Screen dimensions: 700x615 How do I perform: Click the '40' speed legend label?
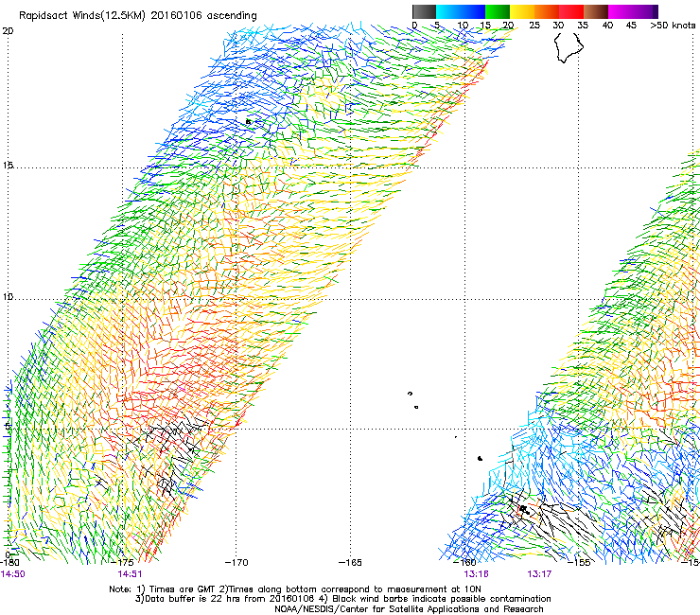[607, 26]
